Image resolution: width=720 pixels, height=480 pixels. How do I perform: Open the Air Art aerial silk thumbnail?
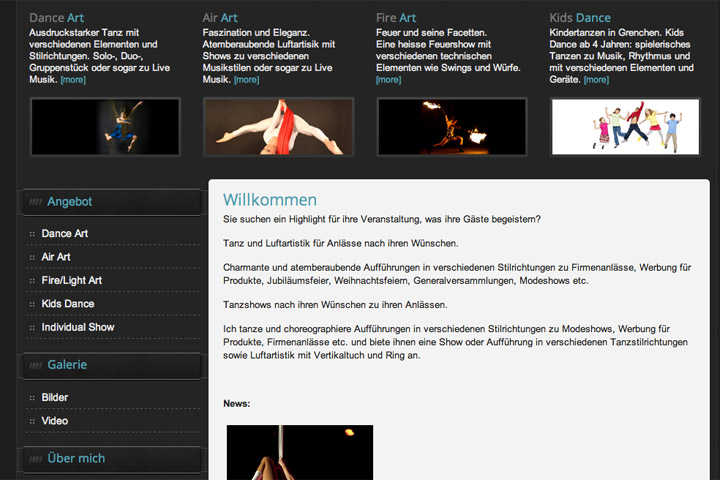click(x=279, y=127)
